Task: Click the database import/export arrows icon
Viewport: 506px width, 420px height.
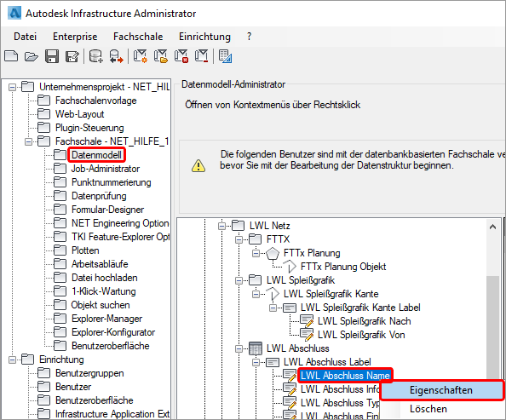Action: pyautogui.click(x=116, y=56)
